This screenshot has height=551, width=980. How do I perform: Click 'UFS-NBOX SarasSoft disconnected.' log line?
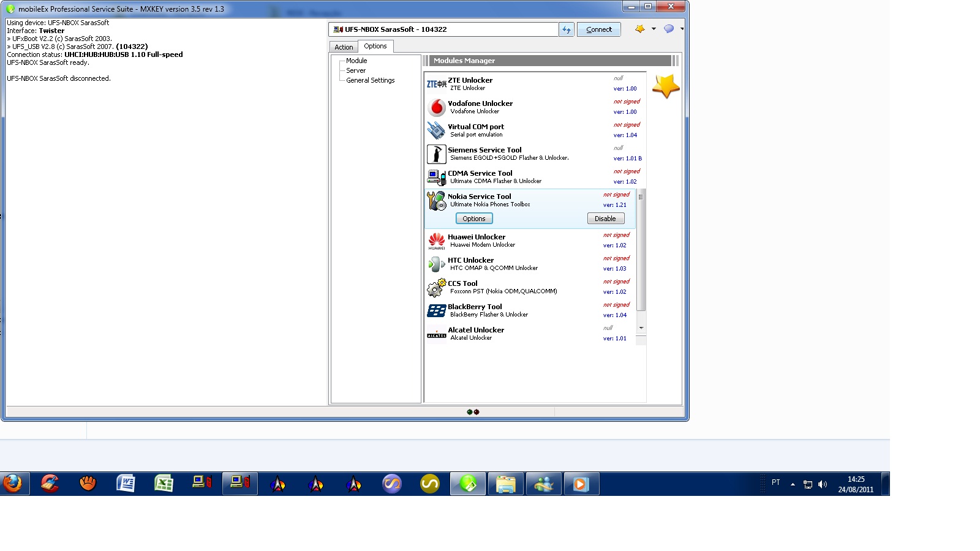coord(59,78)
